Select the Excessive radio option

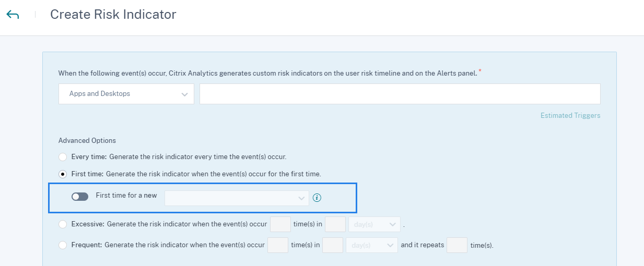click(x=63, y=224)
